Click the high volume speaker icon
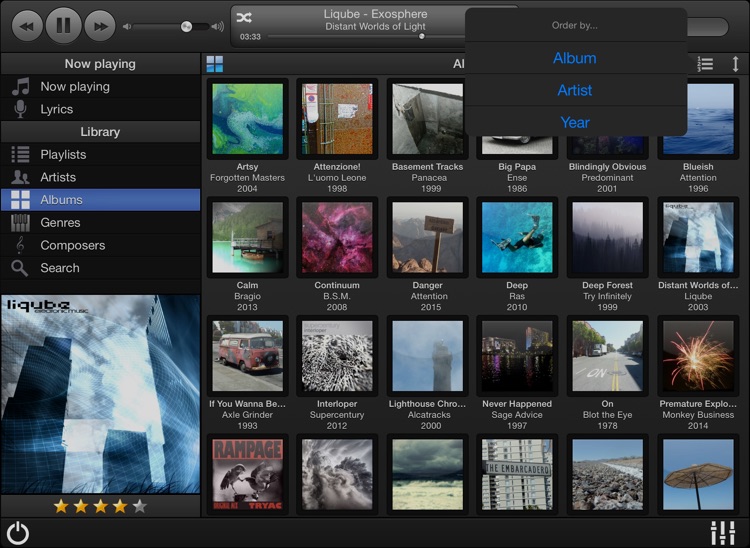This screenshot has width=750, height=548. tap(218, 26)
